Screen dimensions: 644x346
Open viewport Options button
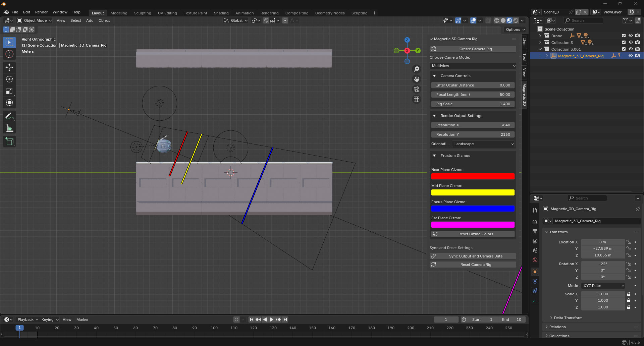coord(515,30)
